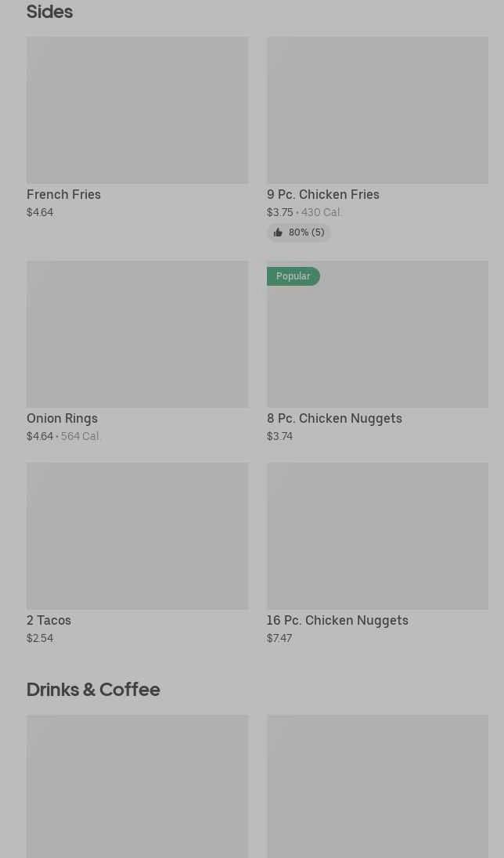
Task: Open the French Fries item image
Action: point(138,110)
